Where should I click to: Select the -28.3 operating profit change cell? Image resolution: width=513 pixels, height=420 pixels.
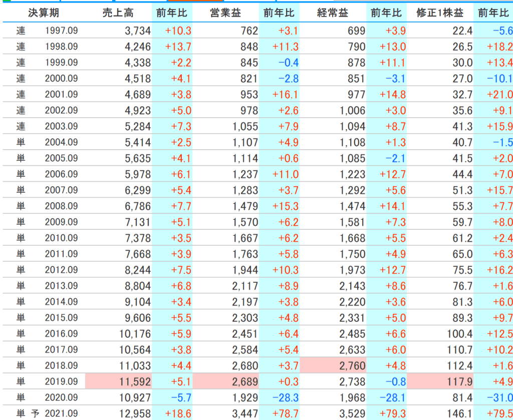point(285,398)
